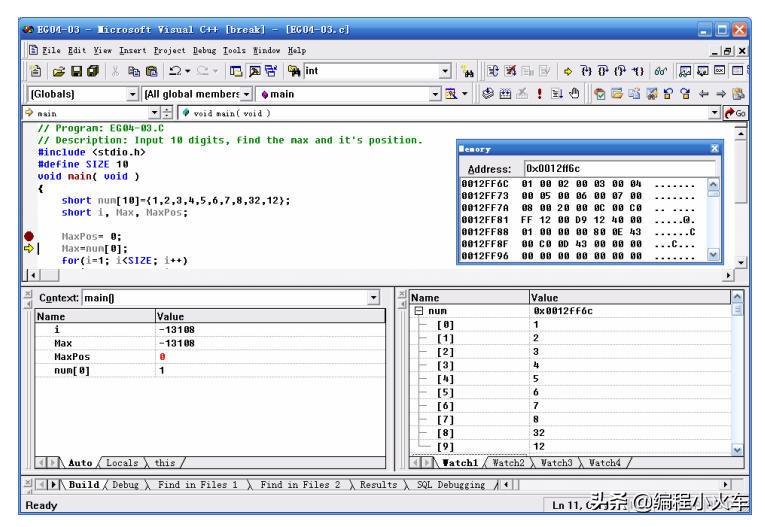Click the Memory Address input field
765x527 pixels.
click(x=620, y=168)
